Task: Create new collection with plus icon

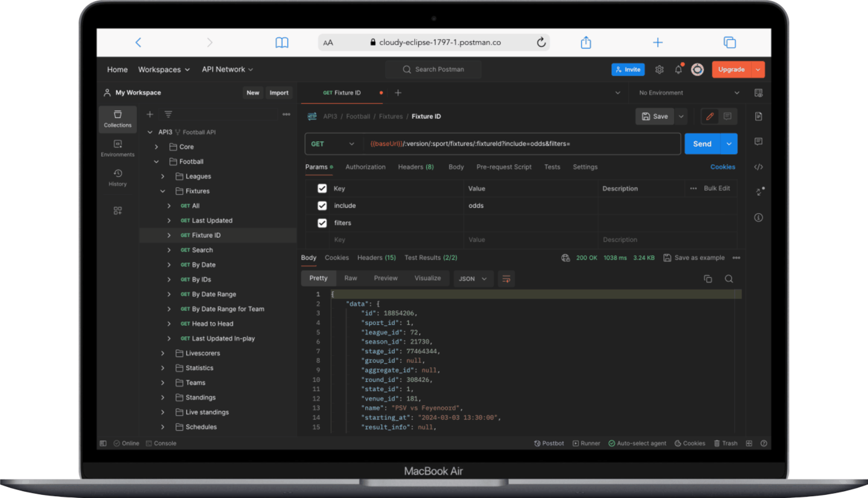Action: 149,115
